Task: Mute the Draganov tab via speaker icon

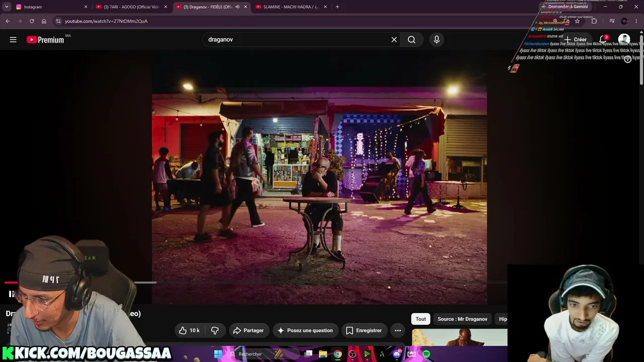Action: [x=237, y=7]
